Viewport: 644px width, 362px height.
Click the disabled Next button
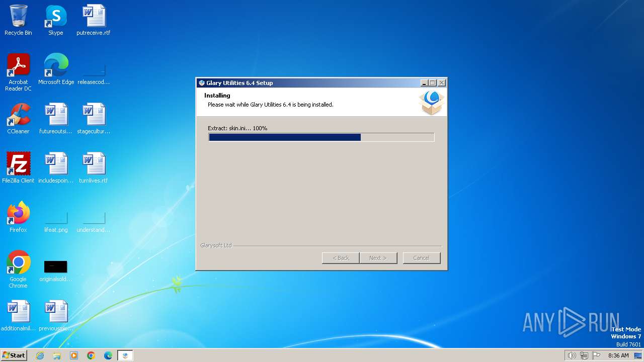[378, 258]
